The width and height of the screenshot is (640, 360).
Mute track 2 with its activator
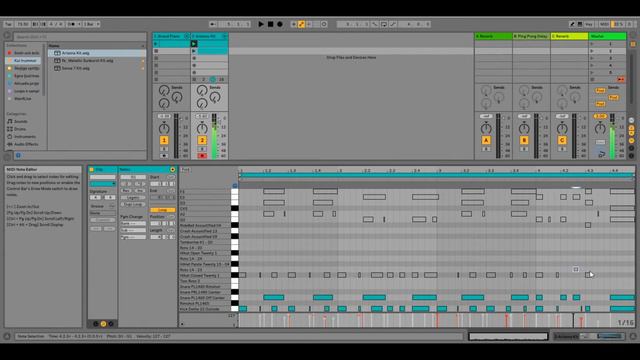(202, 140)
